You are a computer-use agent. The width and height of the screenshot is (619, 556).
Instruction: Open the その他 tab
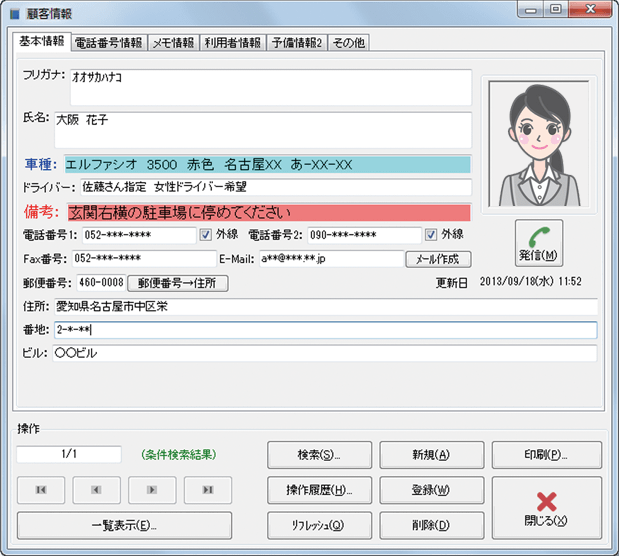coord(348,43)
